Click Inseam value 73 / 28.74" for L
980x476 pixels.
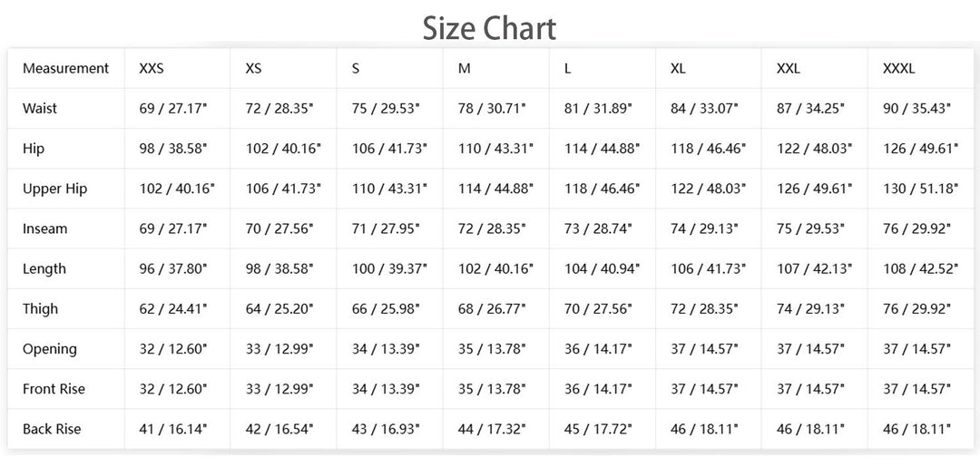[x=597, y=228]
